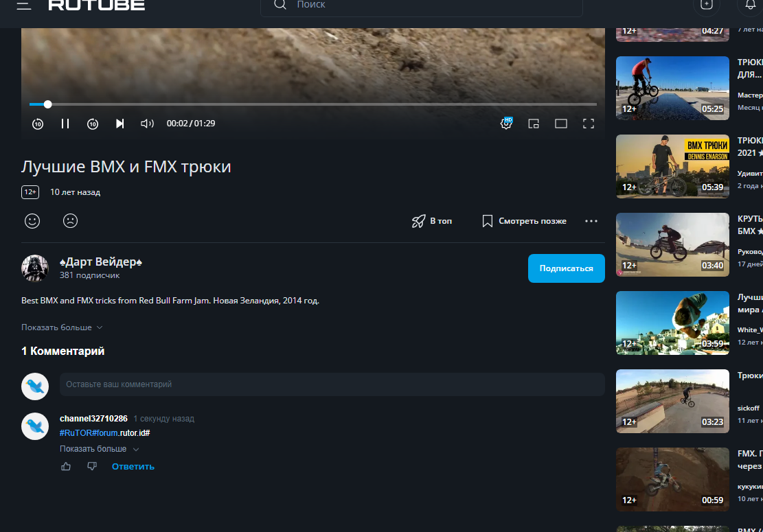Click Ответить to reply
763x532 pixels.
click(x=133, y=466)
